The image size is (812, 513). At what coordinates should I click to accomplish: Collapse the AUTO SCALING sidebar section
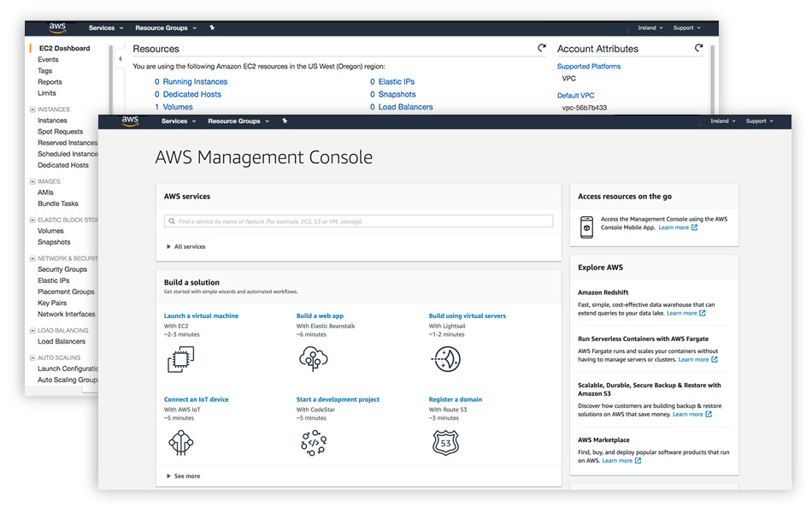(32, 357)
